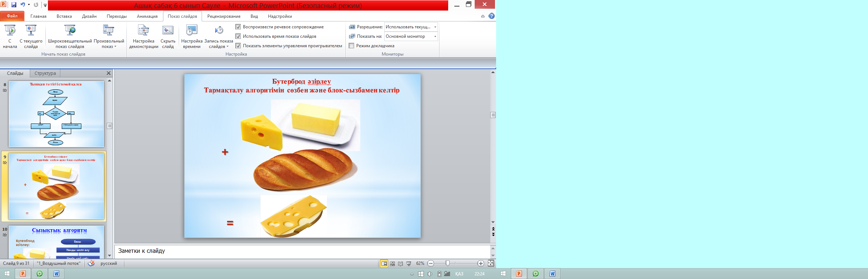Viewport: 868px width, 279px height.
Task: Undo the last action
Action: [23, 5]
